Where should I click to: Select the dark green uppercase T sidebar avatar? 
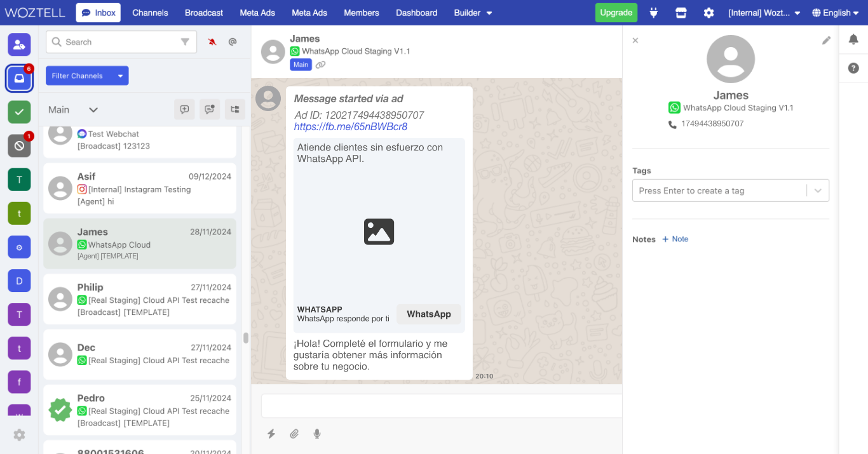19,180
